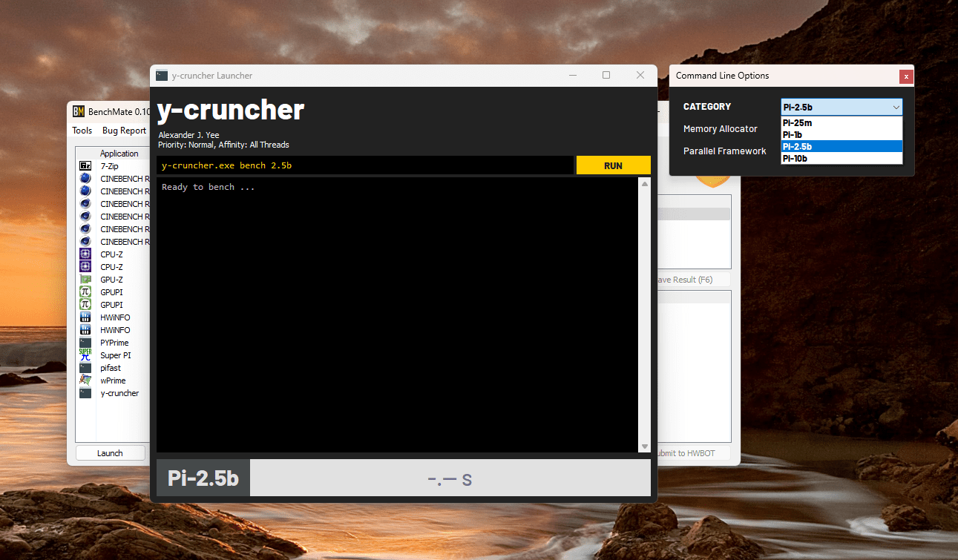Choose Pi-1b from the category list
Screen dimensions: 958x560
point(841,134)
